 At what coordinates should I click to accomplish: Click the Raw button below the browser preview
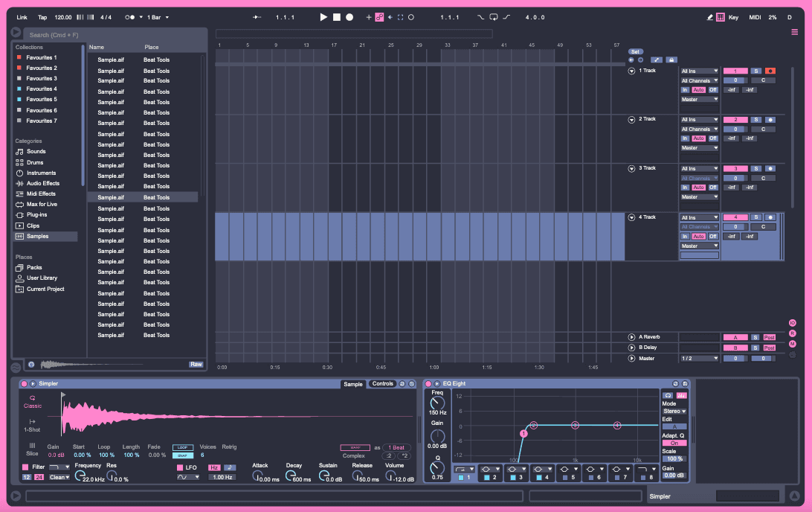pyautogui.click(x=196, y=364)
